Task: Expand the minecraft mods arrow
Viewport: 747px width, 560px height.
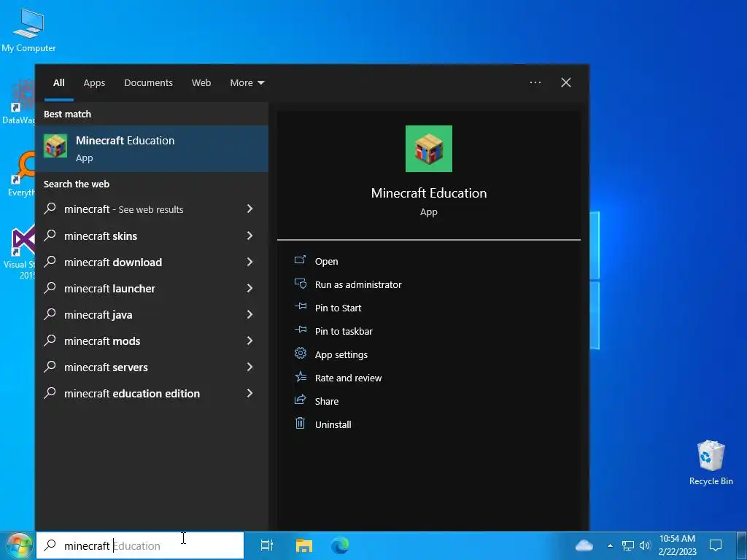Action: pos(249,340)
